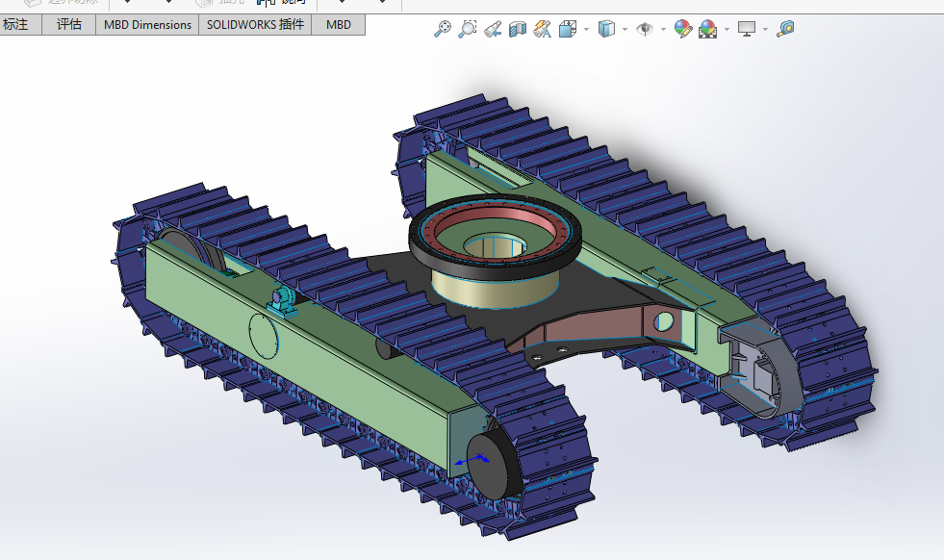Go back to the Previous View
Image resolution: width=944 pixels, height=560 pixels.
pyautogui.click(x=493, y=29)
